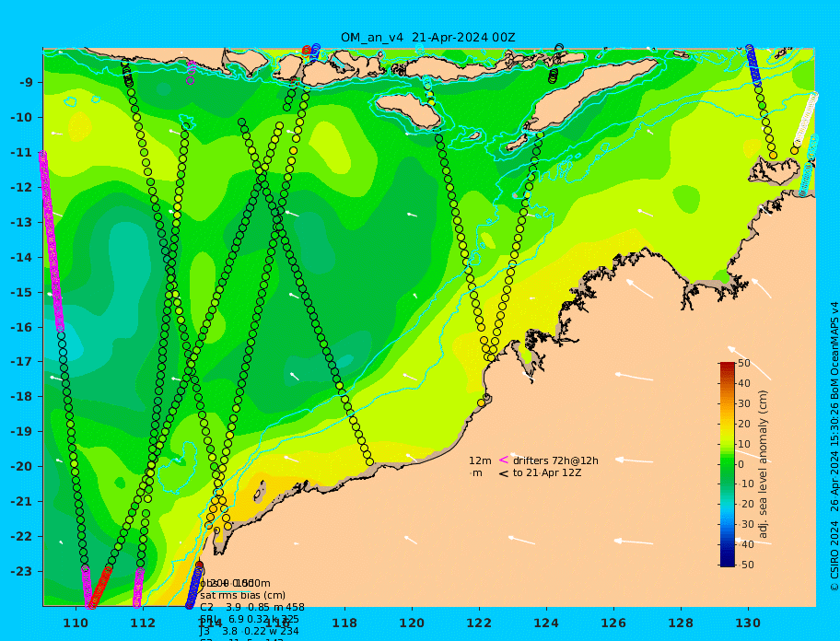Click latitude axis label '-15'
This screenshot has width=840, height=641.
coord(22,292)
